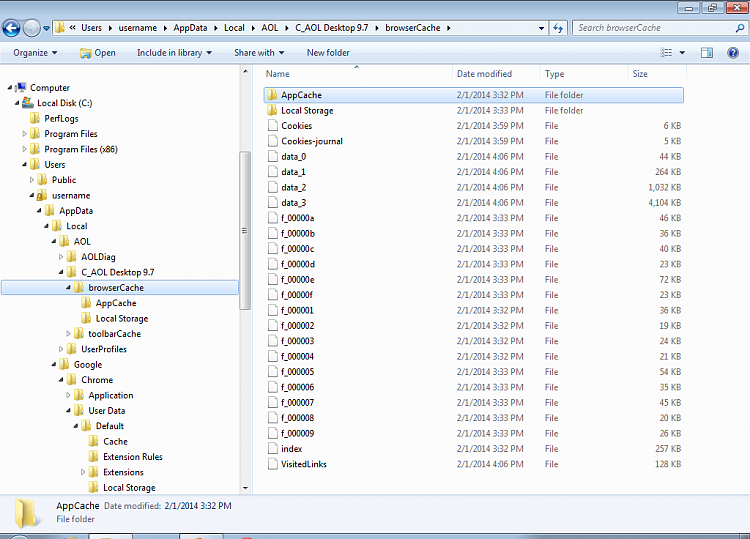Viewport: 750px width, 539px height.
Task: Click the navigation pane scrollbar thumb
Action: click(x=245, y=231)
